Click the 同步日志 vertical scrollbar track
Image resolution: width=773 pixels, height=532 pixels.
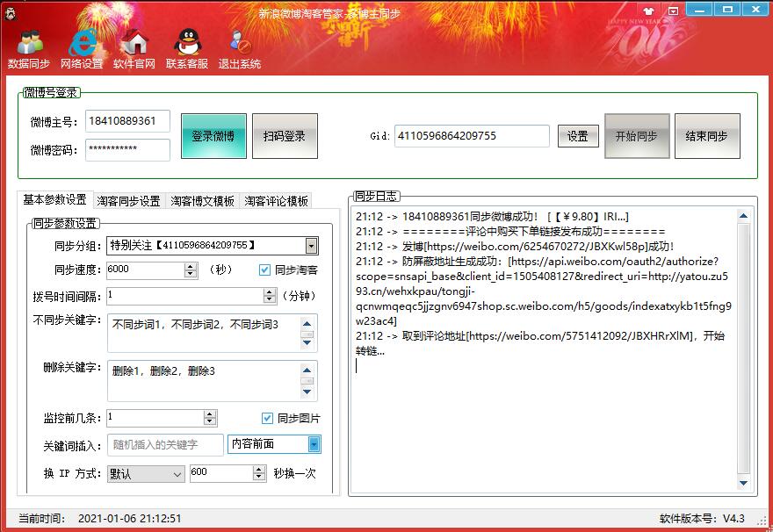pyautogui.click(x=744, y=349)
